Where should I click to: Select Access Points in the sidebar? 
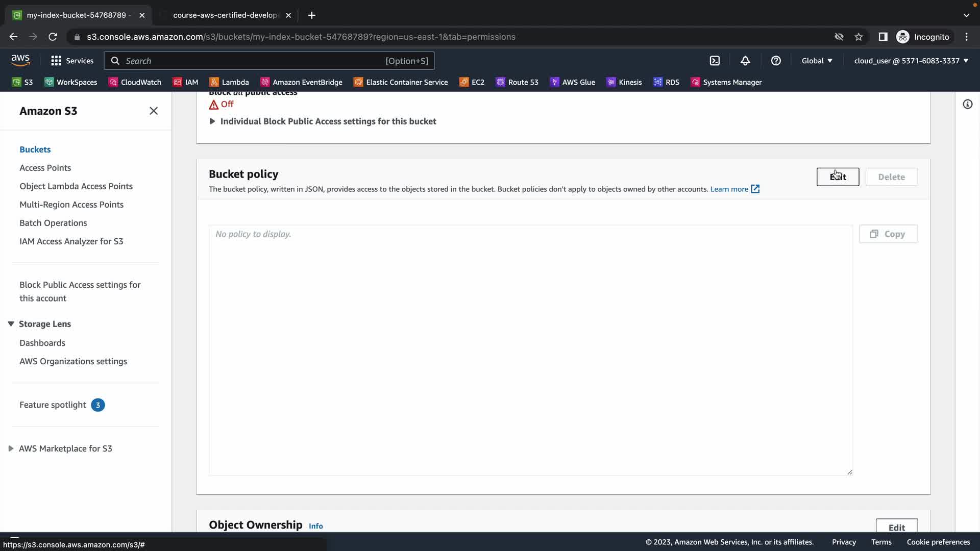coord(45,168)
